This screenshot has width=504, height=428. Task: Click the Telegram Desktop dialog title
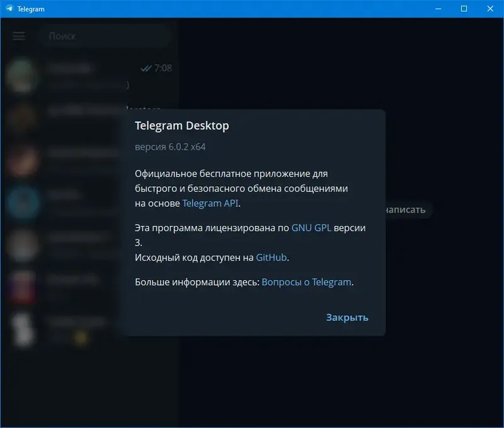182,125
